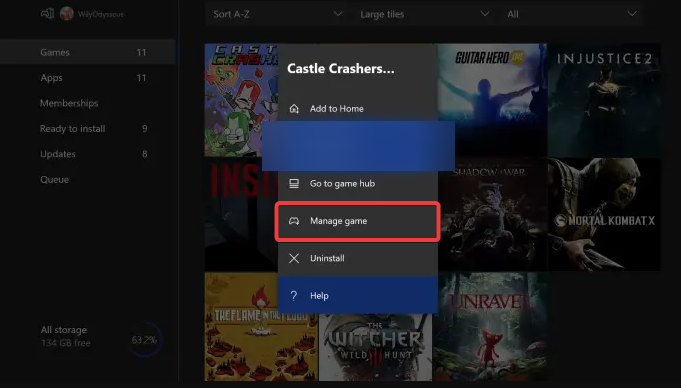This screenshot has height=388, width=681.
Task: Go to Ready to install
Action: tap(88, 129)
